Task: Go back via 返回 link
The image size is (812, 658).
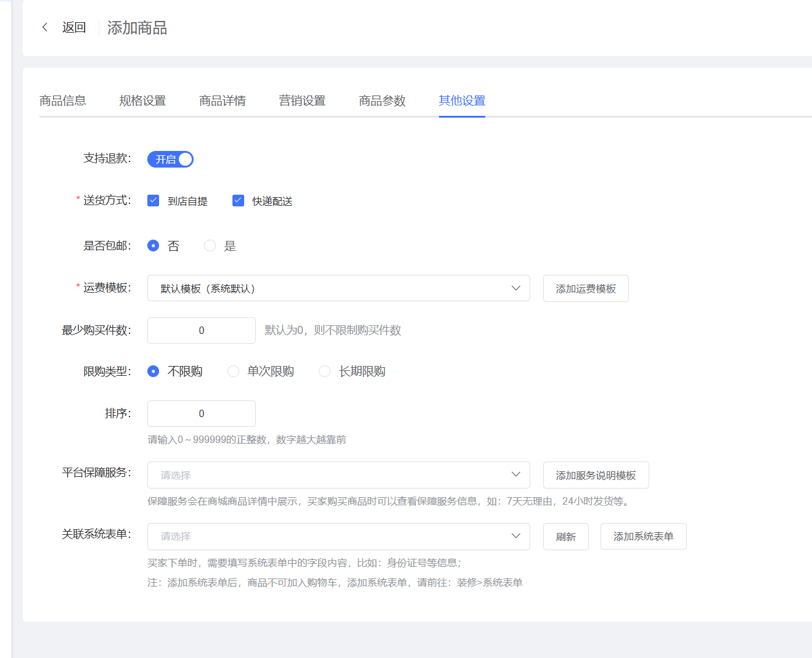Action: click(74, 28)
